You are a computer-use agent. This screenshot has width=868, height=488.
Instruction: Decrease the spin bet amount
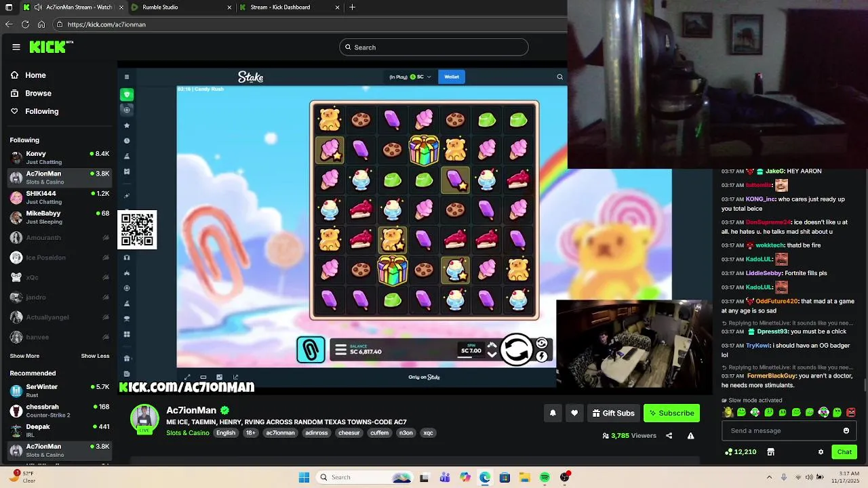coord(492,355)
